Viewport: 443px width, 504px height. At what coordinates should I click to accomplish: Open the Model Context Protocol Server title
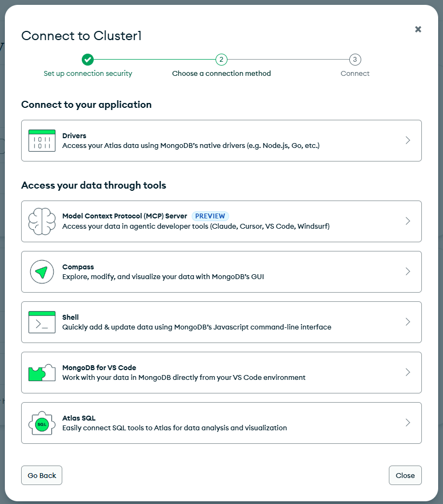click(125, 216)
